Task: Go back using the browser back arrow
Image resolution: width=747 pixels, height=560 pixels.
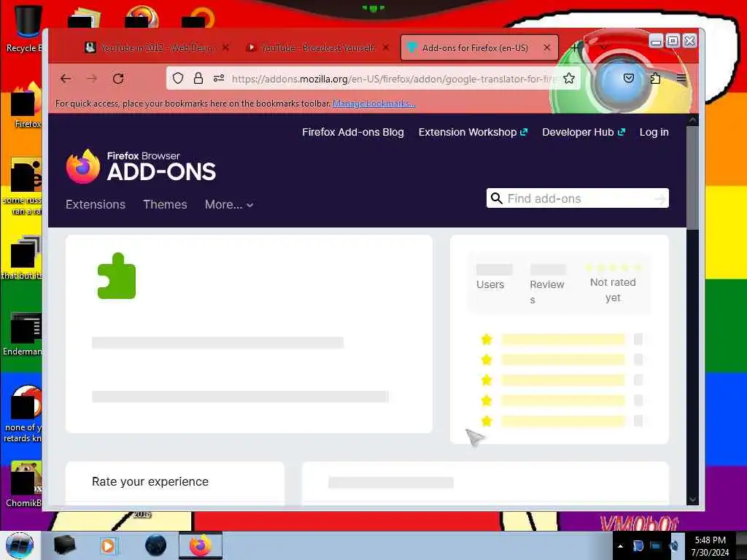Action: tap(66, 79)
